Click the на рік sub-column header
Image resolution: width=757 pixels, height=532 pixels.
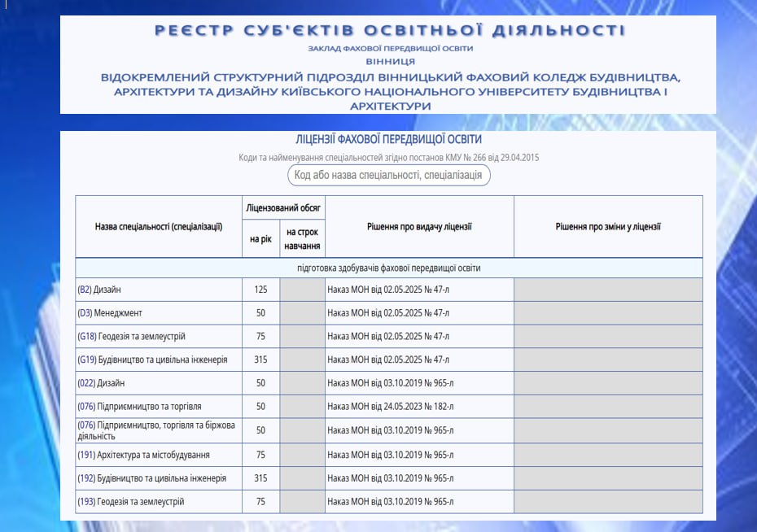[260, 238]
